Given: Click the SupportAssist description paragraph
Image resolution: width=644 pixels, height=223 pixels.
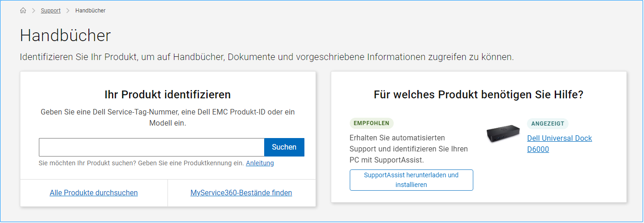Looking at the screenshot, I should (409, 149).
